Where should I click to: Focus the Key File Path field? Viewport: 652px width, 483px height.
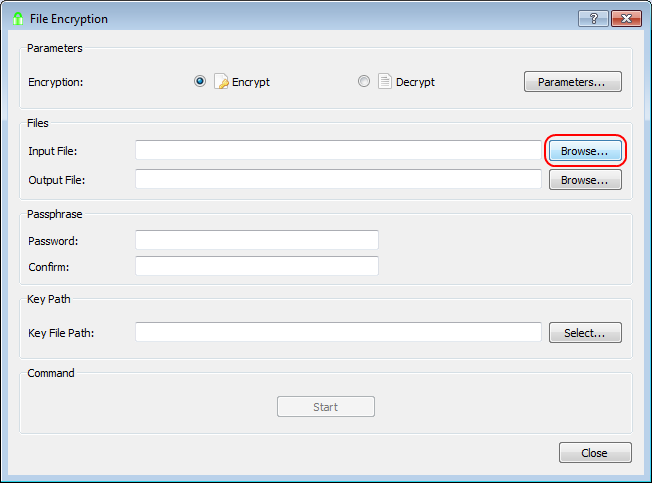pyautogui.click(x=338, y=332)
